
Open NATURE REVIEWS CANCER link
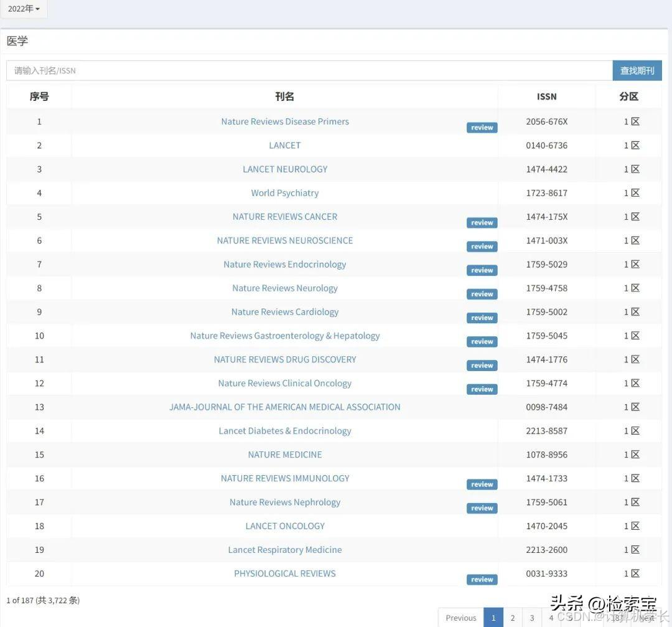(x=285, y=217)
